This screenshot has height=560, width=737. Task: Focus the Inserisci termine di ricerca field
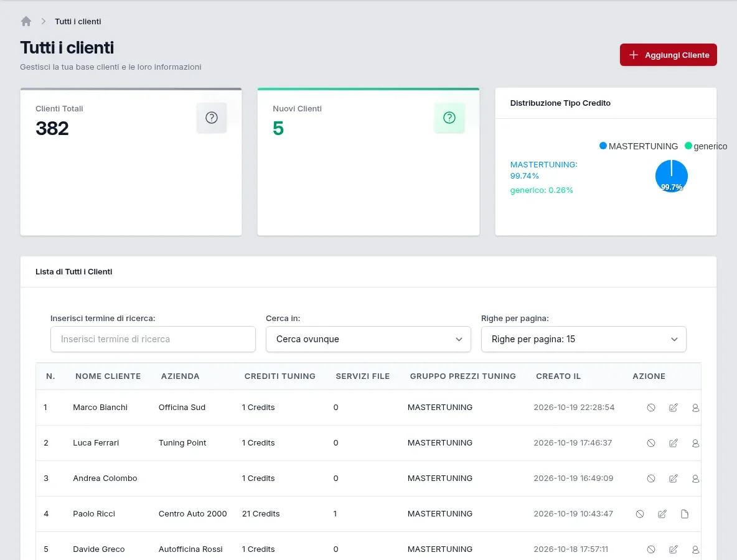point(153,339)
